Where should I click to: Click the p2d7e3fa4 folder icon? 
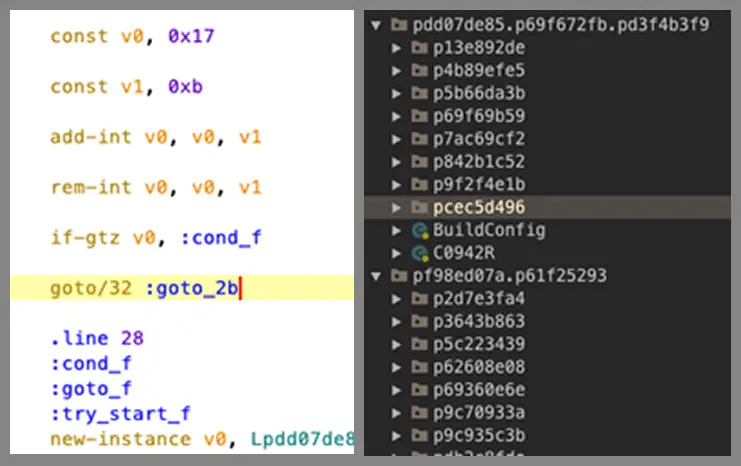pyautogui.click(x=419, y=298)
